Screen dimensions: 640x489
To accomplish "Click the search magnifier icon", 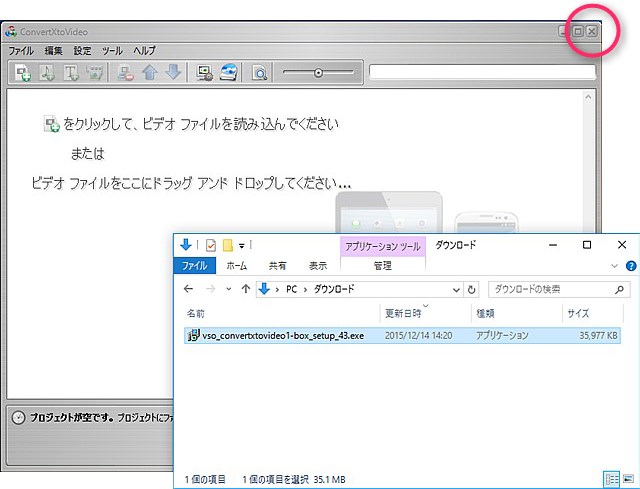I will pos(619,289).
